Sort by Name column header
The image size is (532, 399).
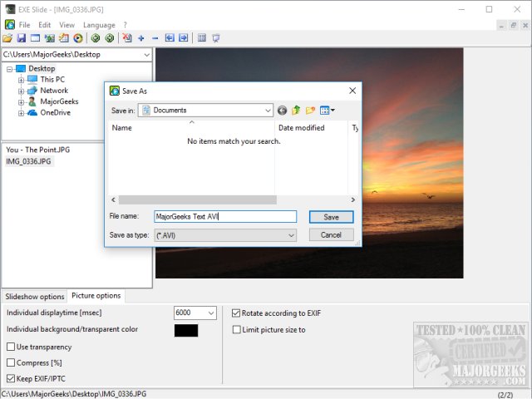[192, 128]
